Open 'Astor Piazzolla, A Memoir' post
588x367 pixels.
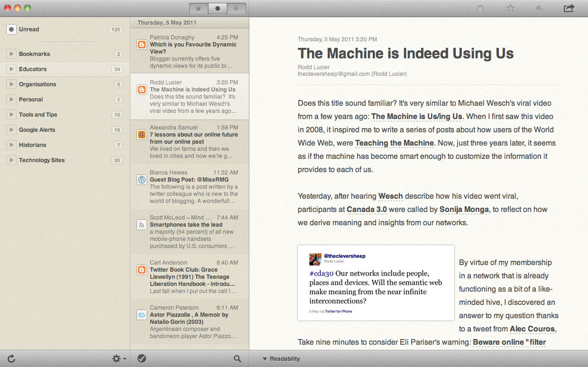point(190,321)
